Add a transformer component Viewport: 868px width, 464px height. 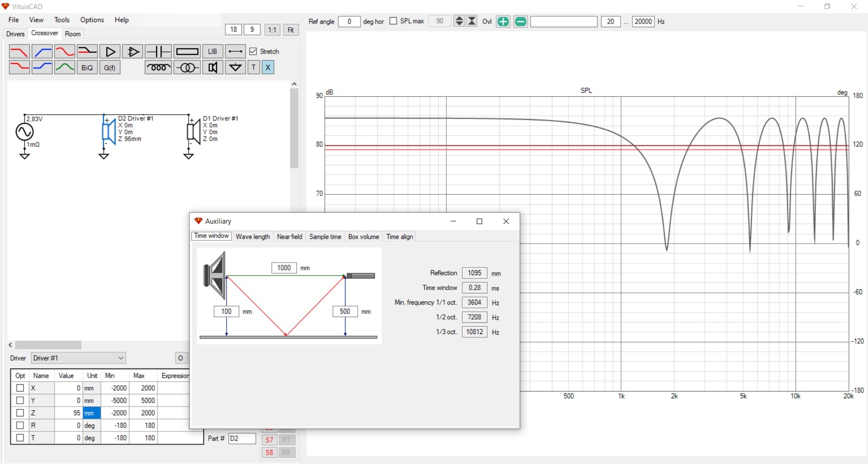pyautogui.click(x=187, y=67)
